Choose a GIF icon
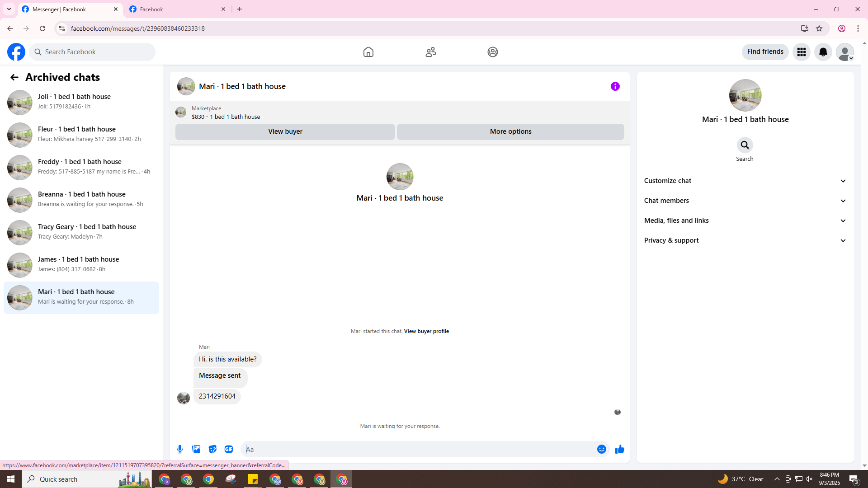 [x=229, y=449]
